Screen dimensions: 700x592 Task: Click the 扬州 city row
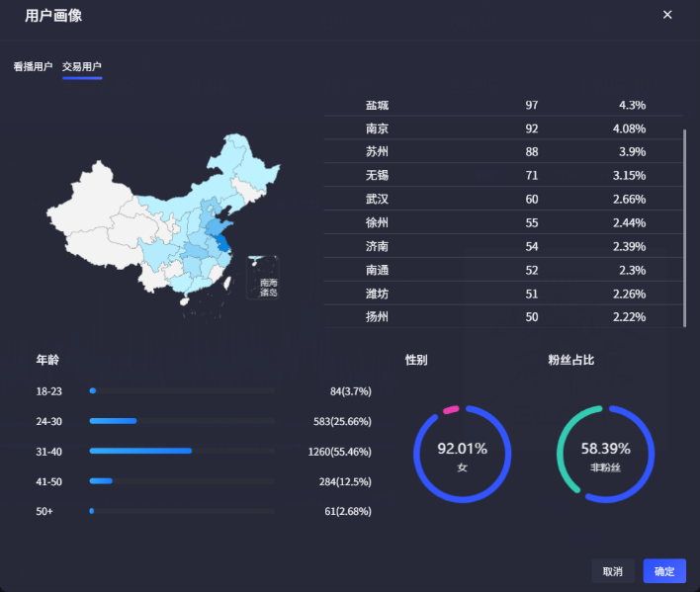pyautogui.click(x=504, y=317)
